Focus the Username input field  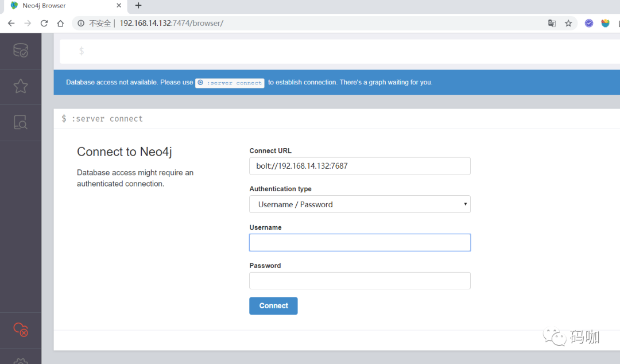pos(360,242)
